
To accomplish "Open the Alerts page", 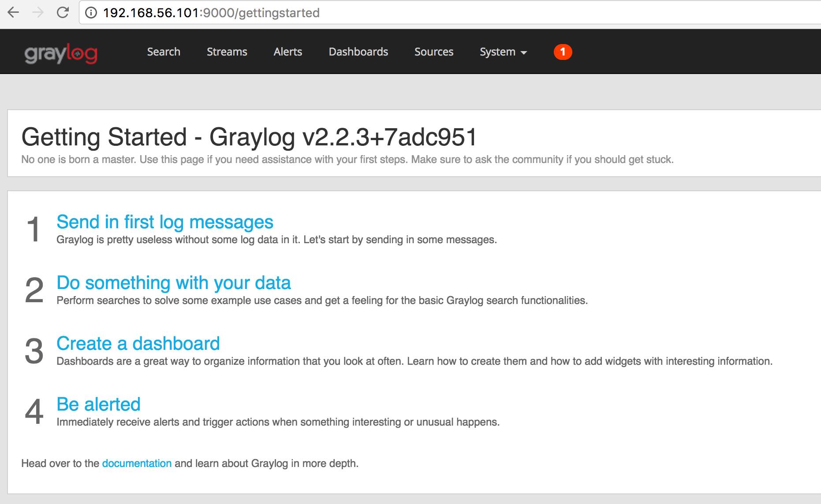I will 288,52.
